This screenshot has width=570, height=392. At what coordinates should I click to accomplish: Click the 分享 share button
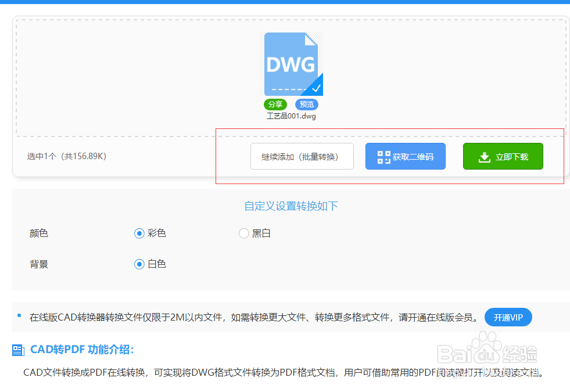click(275, 105)
